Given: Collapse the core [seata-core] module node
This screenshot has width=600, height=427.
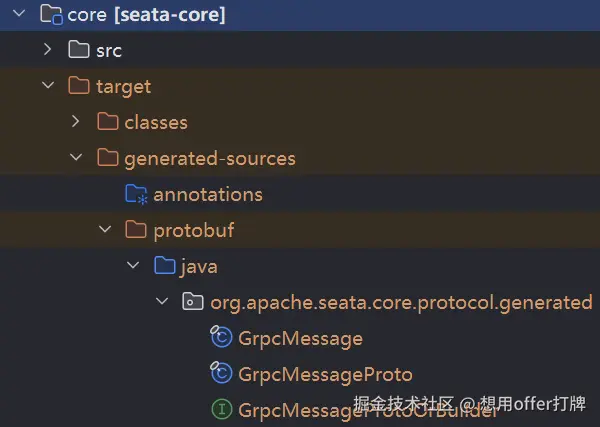Looking at the screenshot, I should [x=18, y=14].
